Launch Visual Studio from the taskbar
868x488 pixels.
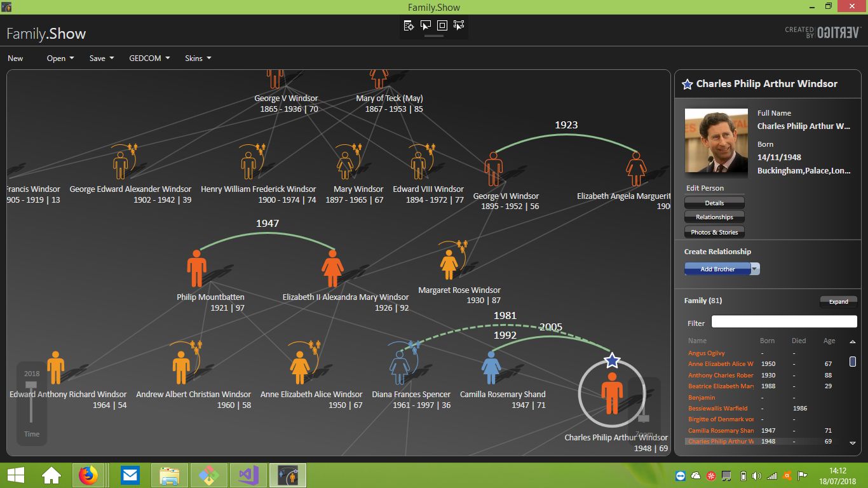tap(247, 475)
